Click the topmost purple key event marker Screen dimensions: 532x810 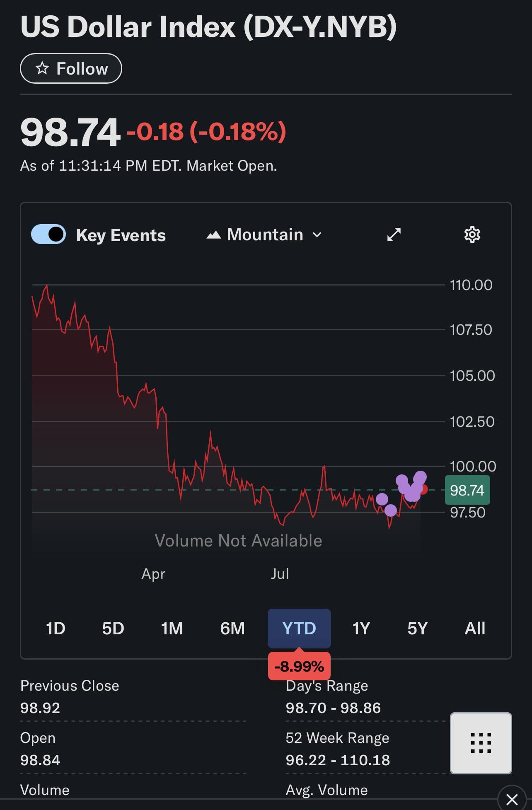420,477
